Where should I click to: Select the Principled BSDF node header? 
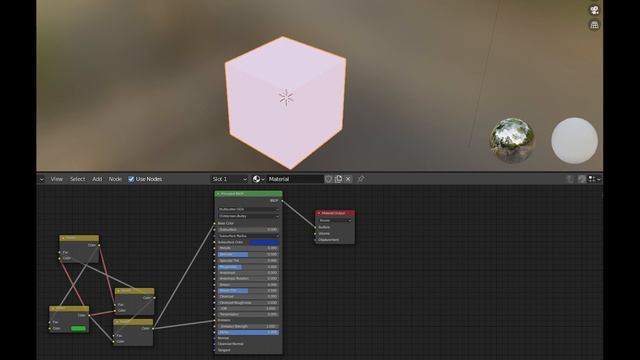click(x=249, y=194)
